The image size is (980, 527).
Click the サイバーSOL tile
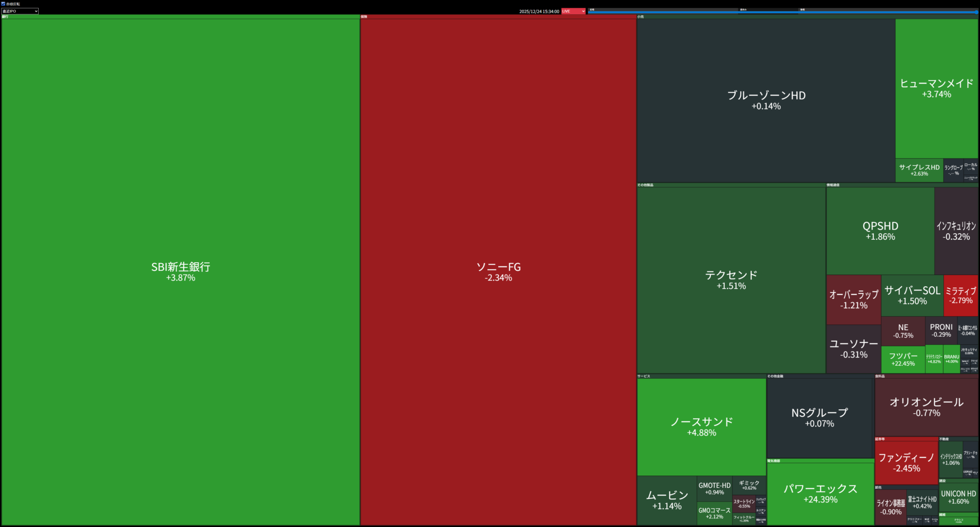(912, 295)
